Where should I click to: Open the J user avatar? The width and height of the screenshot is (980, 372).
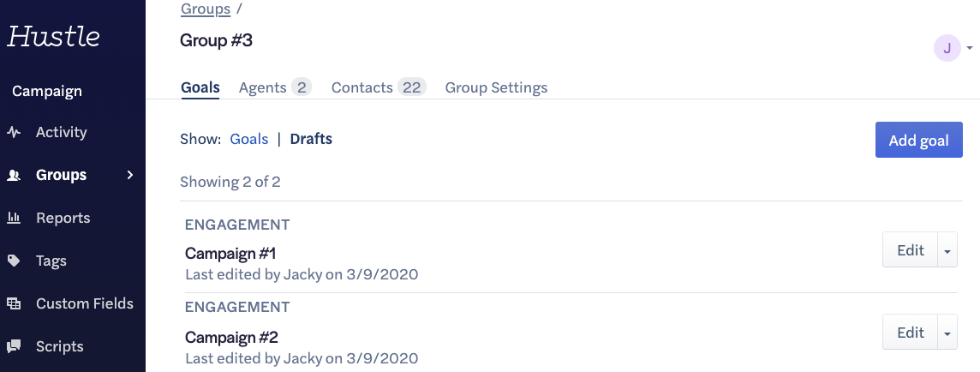tap(947, 48)
